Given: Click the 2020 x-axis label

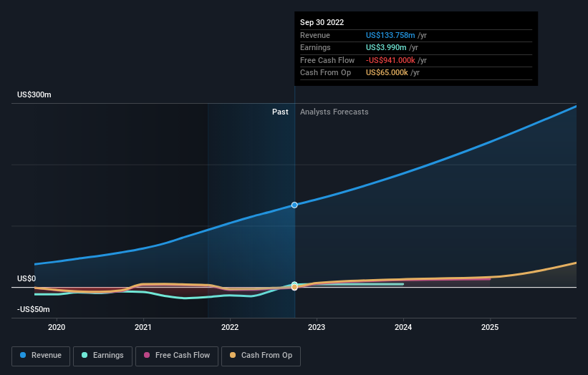Looking at the screenshot, I should click(57, 328).
